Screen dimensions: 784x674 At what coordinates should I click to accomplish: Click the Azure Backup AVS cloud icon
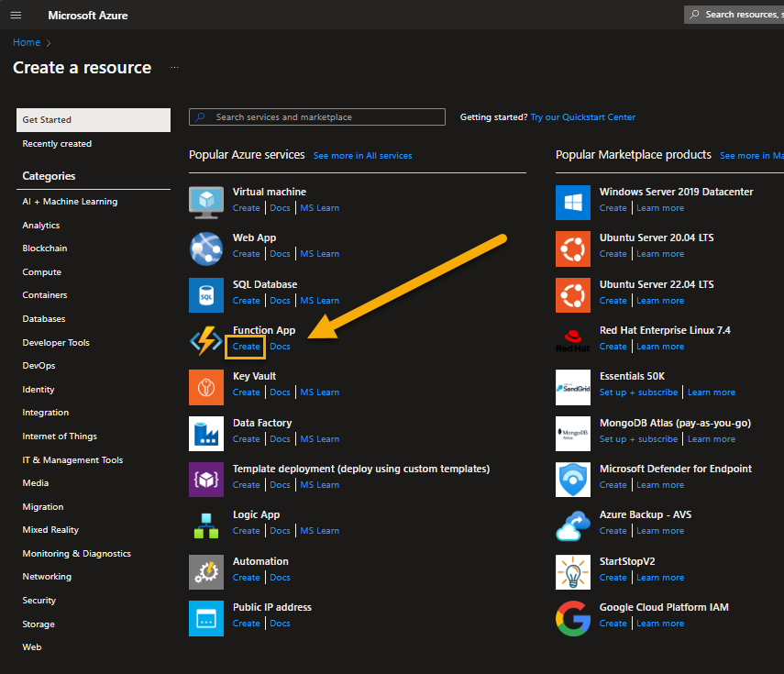pos(573,525)
